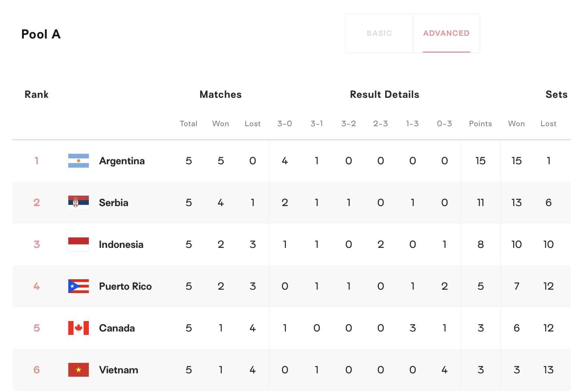Click the Serbia flag icon
The image size is (571, 392).
[78, 203]
